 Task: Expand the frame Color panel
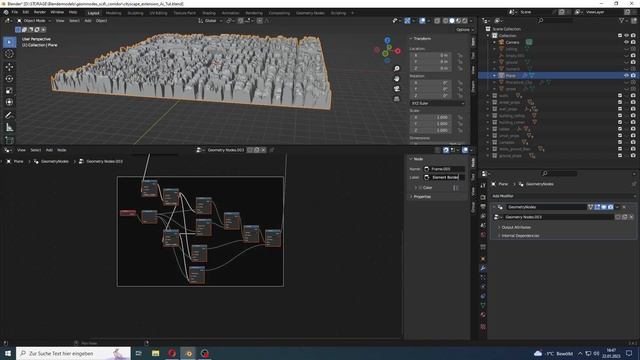pos(427,188)
